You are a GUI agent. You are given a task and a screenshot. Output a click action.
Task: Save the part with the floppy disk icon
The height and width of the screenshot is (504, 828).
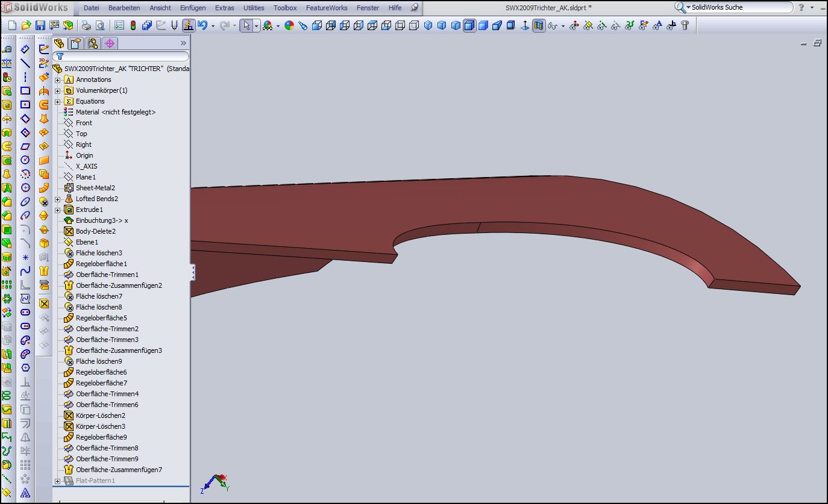coord(40,26)
